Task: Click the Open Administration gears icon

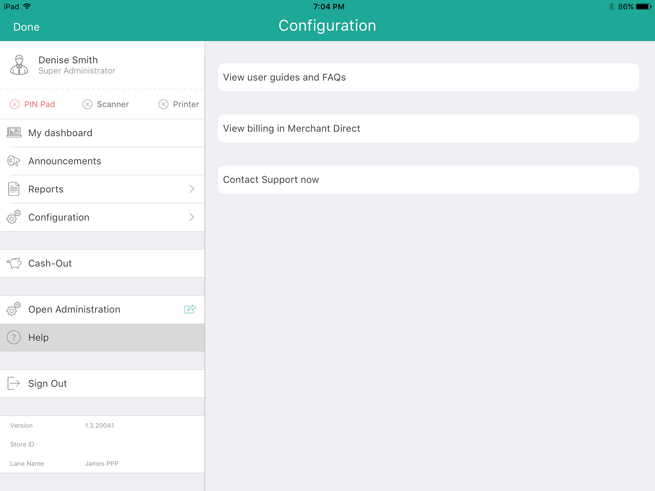Action: (x=13, y=309)
